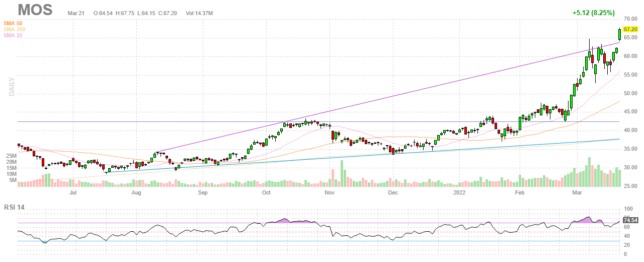
Task: Click the 74.54 RSI value tag
Action: [630, 220]
